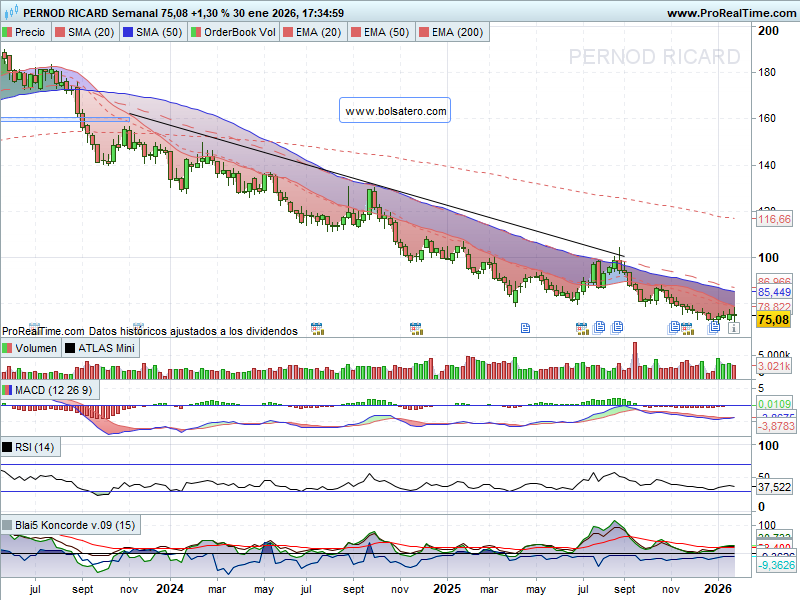This screenshot has height=600, width=800.
Task: Click the black ATLAS Mini color square
Action: pos(70,348)
